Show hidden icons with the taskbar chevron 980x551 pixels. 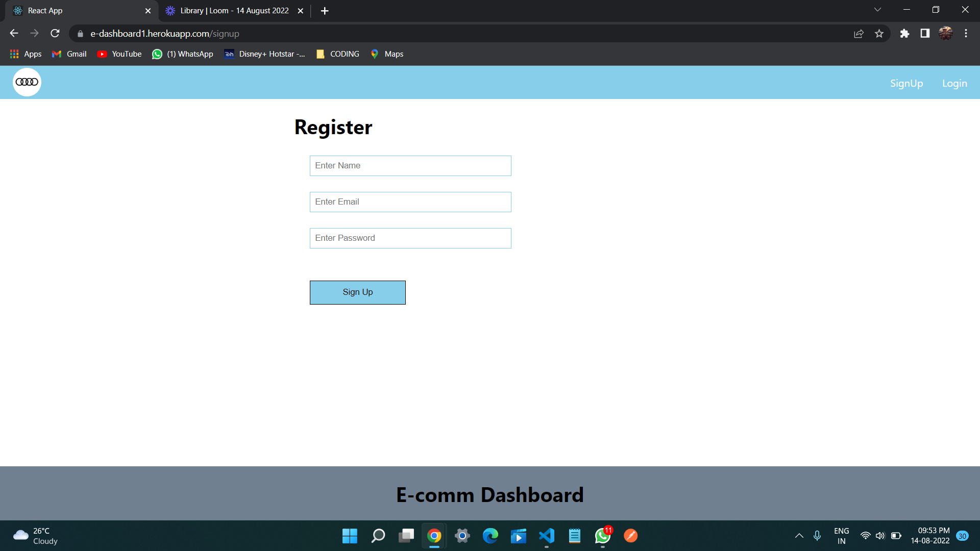[x=799, y=536]
